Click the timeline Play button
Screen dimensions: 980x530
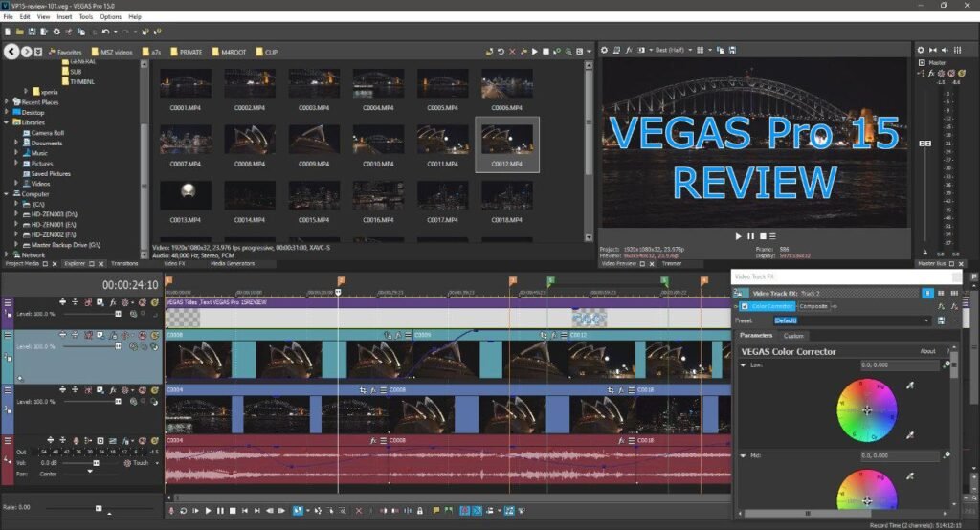(x=208, y=511)
